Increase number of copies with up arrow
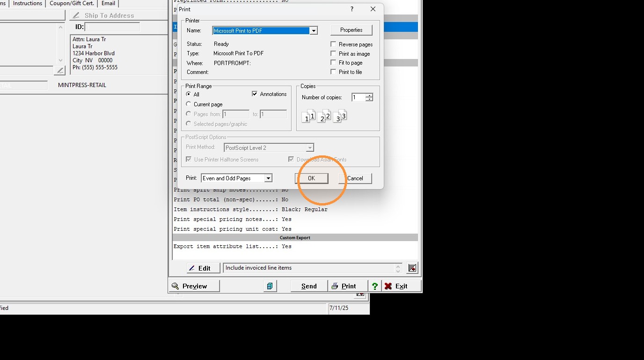Viewport: 644px width, 360px height. click(x=369, y=96)
